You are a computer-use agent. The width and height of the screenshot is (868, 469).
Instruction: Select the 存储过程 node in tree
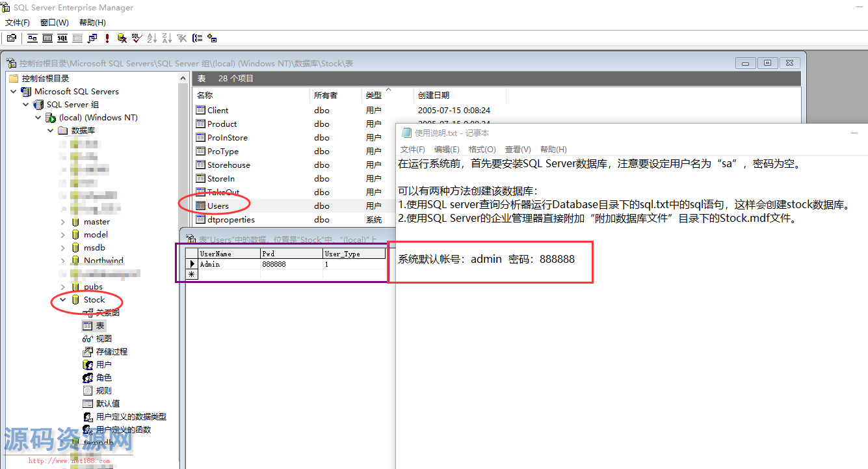(111, 351)
